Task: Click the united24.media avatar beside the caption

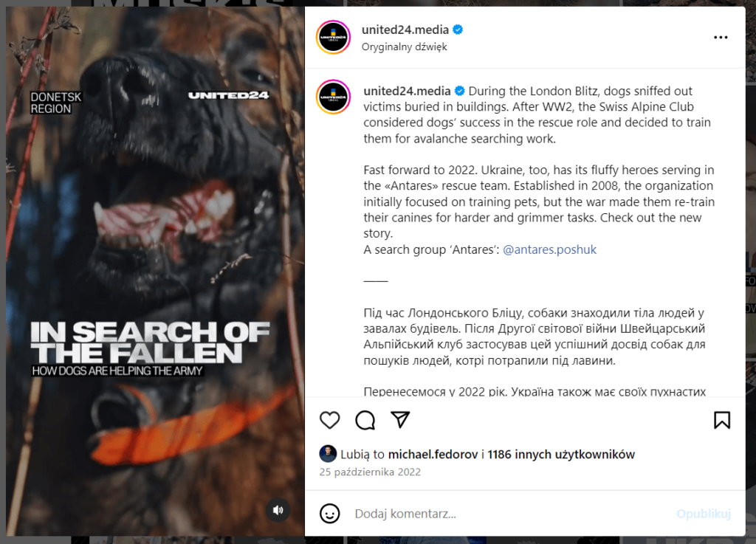Action: tap(333, 97)
